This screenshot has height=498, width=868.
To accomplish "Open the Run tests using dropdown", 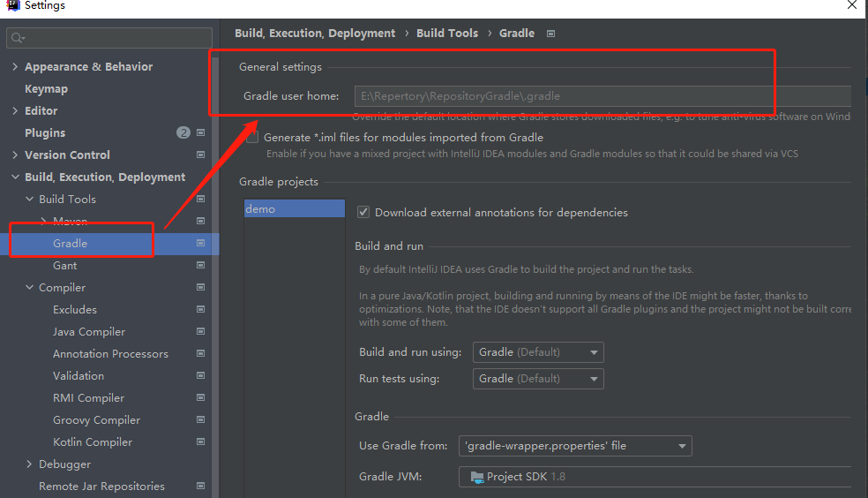I will coord(538,379).
